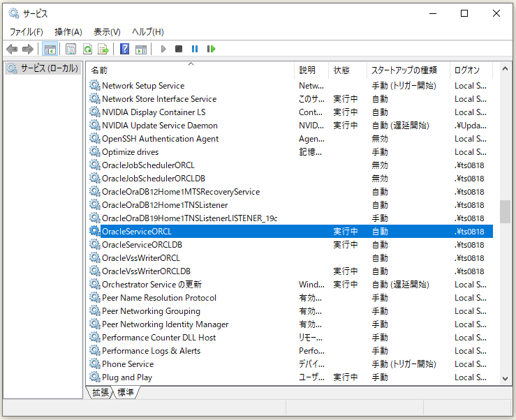Click the scrollbar up arrow
This screenshot has height=420, width=516.
pos(505,69)
